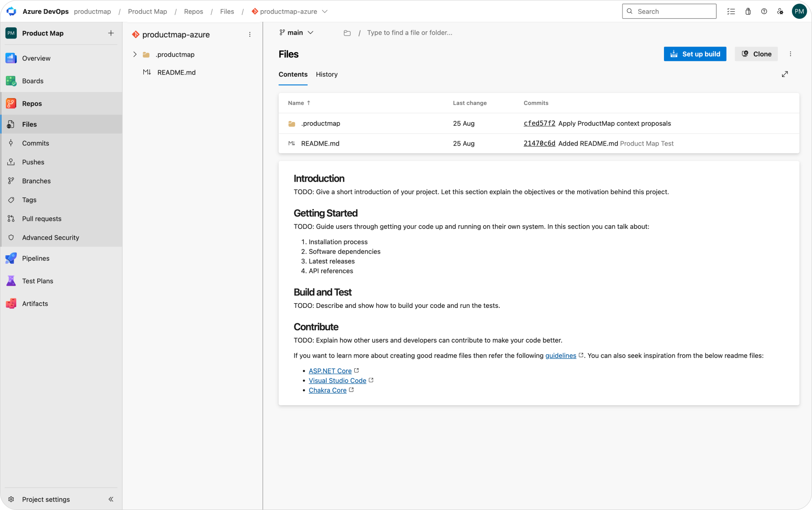The width and height of the screenshot is (812, 510).
Task: Click the Clone button
Action: click(x=756, y=54)
